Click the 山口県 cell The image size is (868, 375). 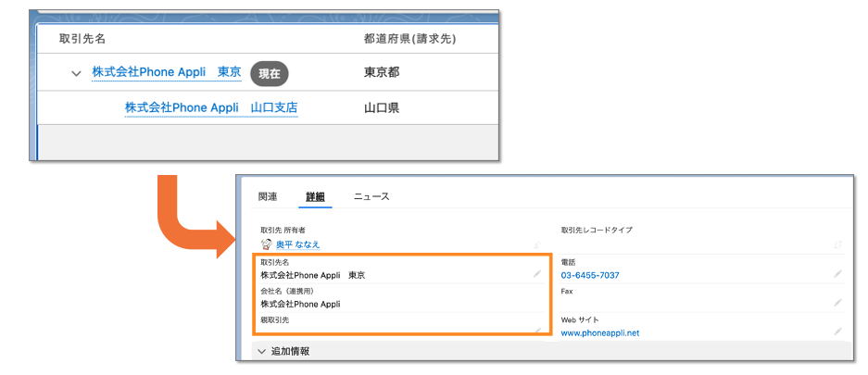pos(382,107)
